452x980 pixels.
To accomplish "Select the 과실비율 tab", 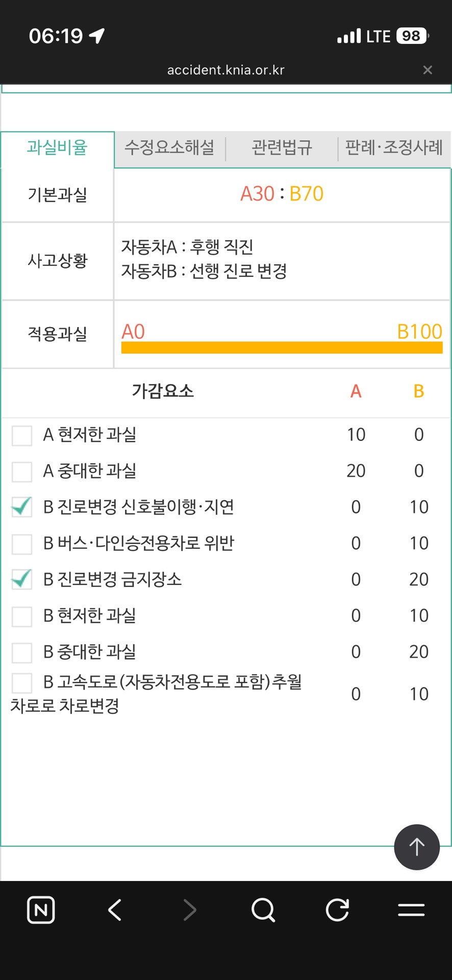I will [57, 148].
